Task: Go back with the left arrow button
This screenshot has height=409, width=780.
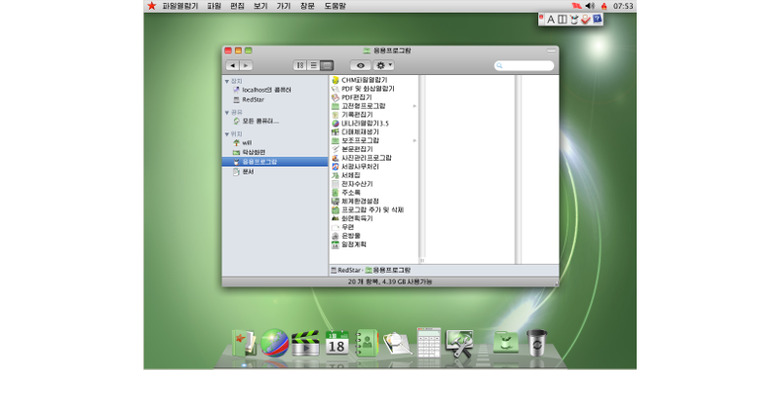Action: (x=232, y=65)
